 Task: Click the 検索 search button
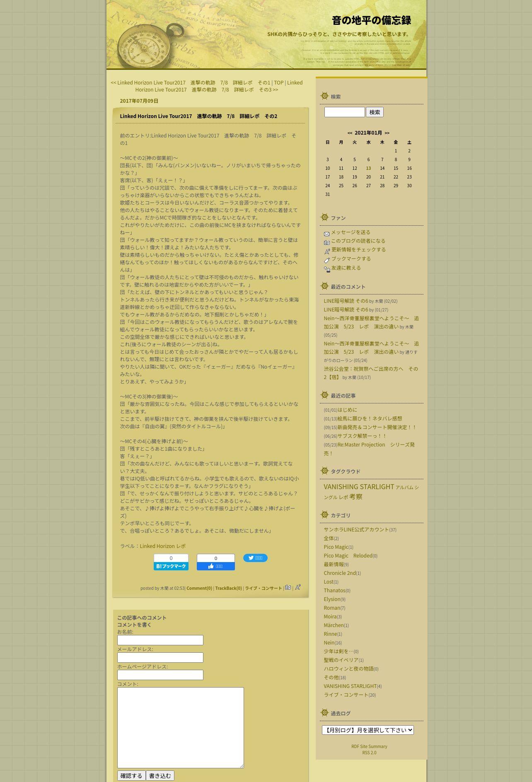(375, 112)
